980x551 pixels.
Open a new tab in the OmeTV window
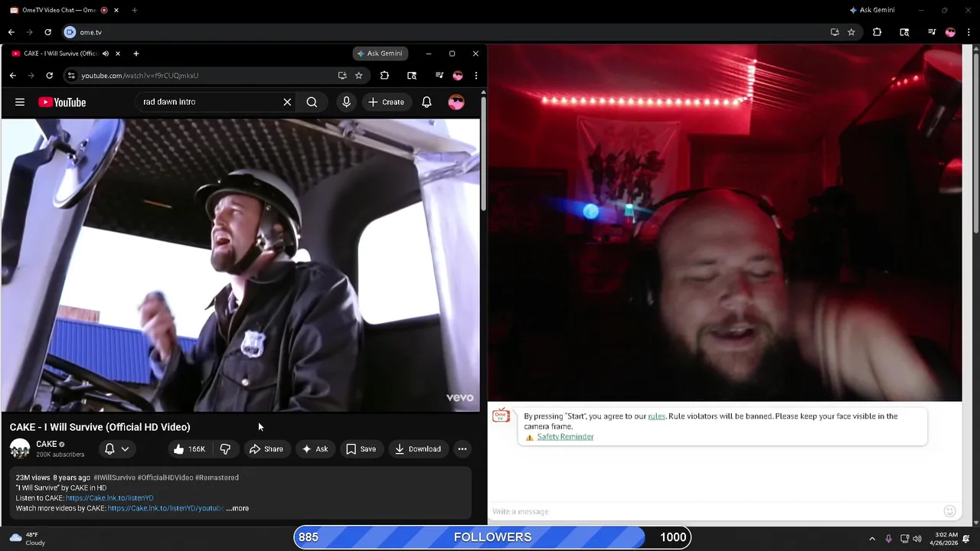(x=135, y=10)
